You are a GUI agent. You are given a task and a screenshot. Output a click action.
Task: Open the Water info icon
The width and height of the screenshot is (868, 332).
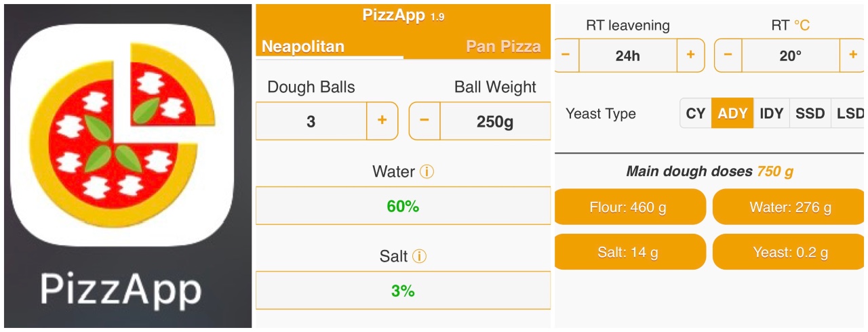pyautogui.click(x=427, y=172)
